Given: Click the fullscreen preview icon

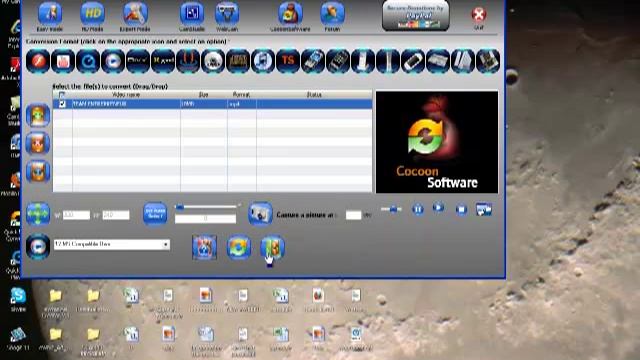Looking at the screenshot, I should 484,210.
